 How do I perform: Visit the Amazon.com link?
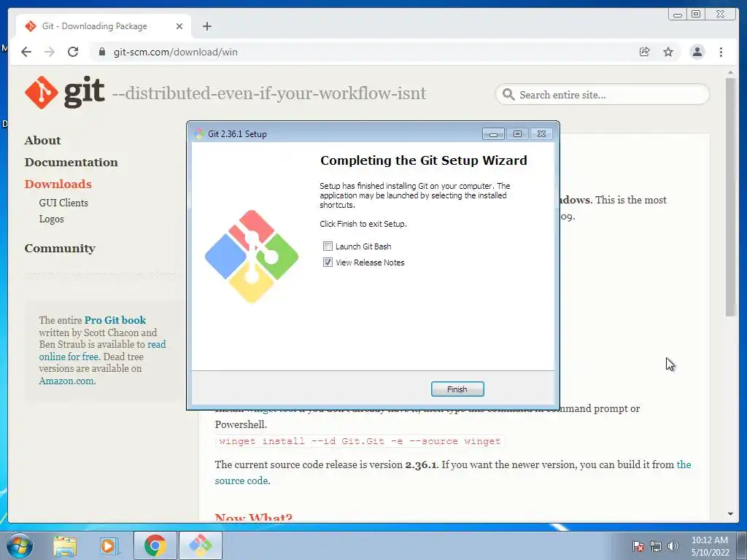pos(66,381)
